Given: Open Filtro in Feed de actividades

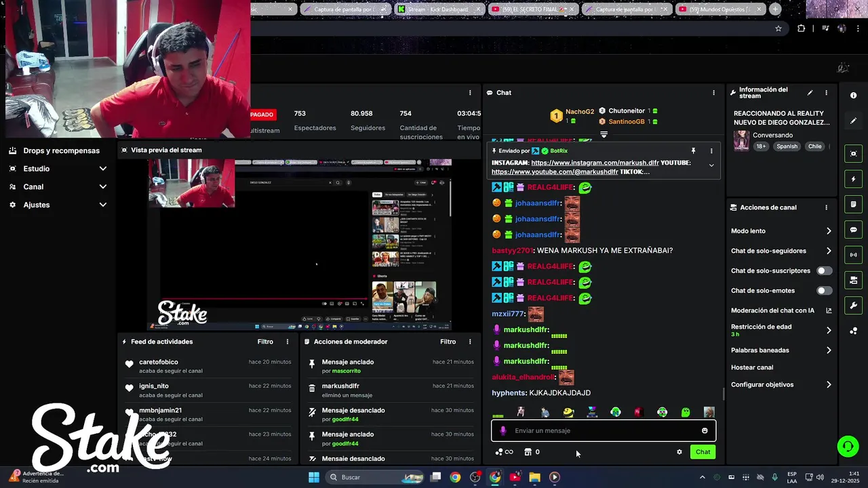Looking at the screenshot, I should point(265,342).
